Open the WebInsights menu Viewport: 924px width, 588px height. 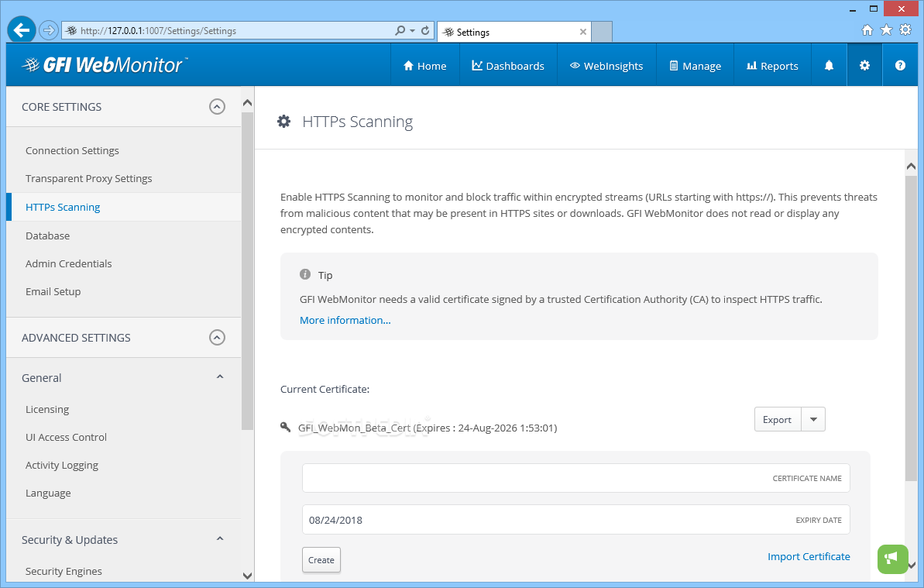606,66
